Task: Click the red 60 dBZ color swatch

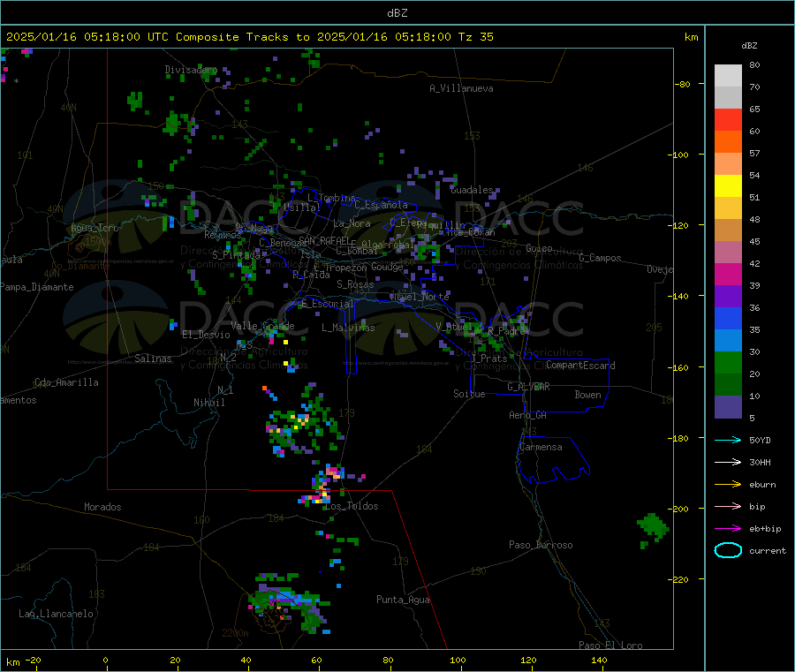Action: tap(728, 119)
